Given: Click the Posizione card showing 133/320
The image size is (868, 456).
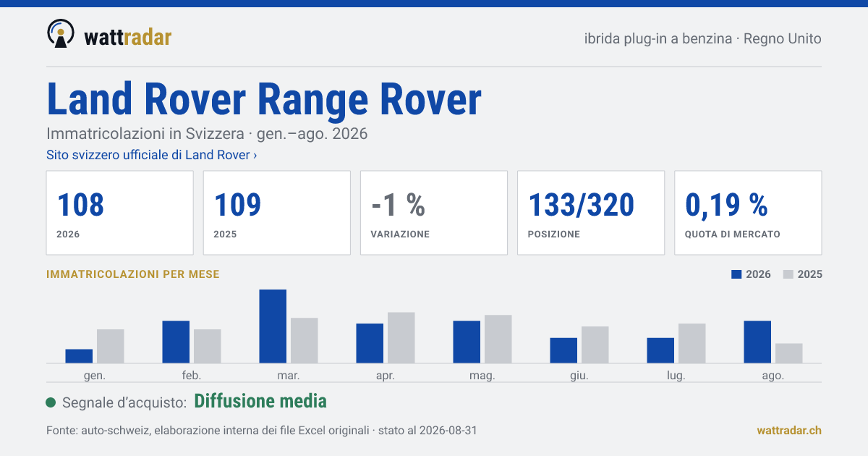Looking at the screenshot, I should point(591,213).
